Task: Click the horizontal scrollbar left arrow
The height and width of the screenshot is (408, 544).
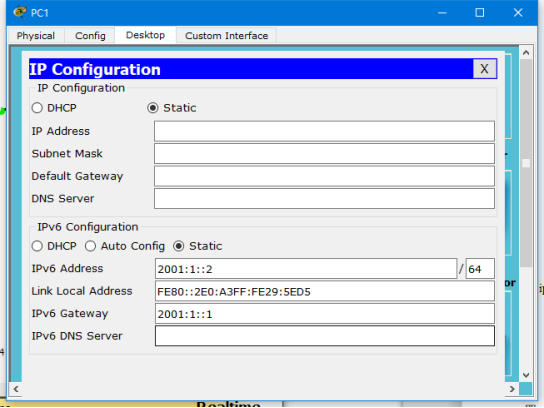Action: 16,389
